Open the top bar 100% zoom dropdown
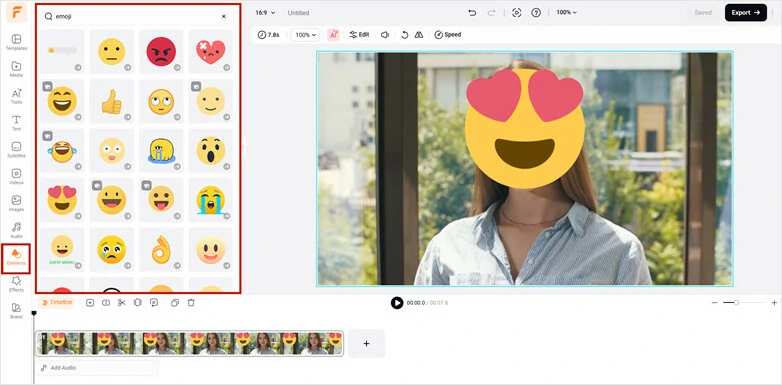The height and width of the screenshot is (385, 782). pyautogui.click(x=567, y=12)
